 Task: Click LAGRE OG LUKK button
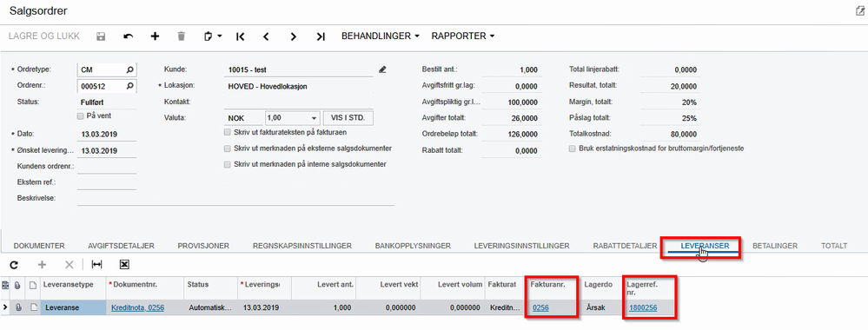pyautogui.click(x=44, y=36)
